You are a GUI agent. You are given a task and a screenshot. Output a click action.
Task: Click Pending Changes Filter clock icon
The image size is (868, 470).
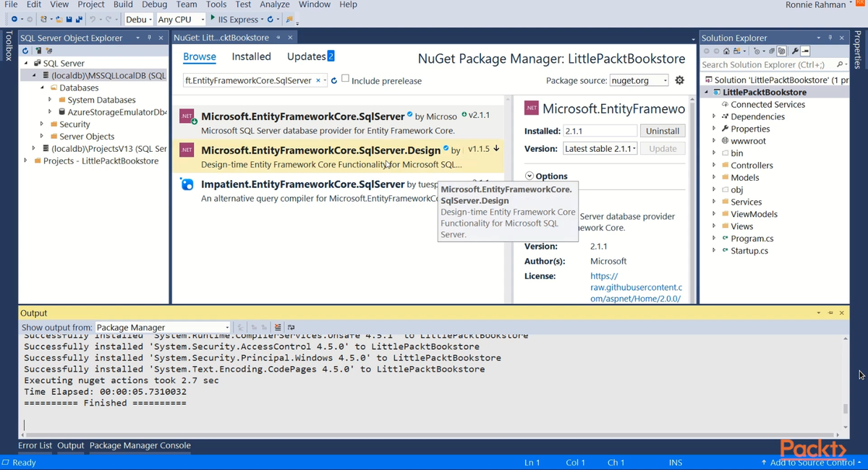[757, 51]
